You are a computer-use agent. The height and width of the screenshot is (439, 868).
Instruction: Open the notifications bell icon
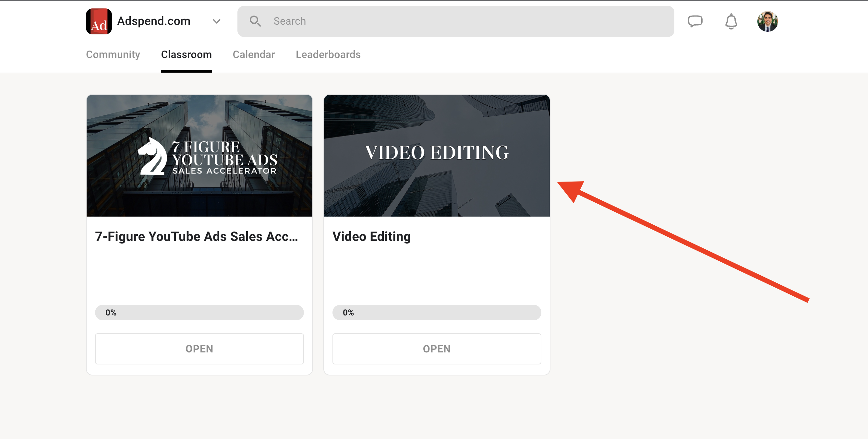(730, 21)
